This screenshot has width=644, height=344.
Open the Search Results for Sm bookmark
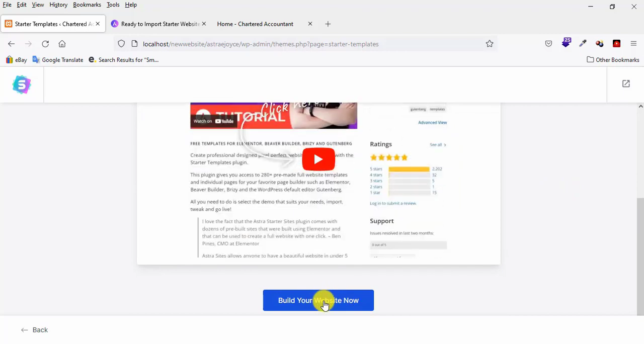tap(123, 60)
